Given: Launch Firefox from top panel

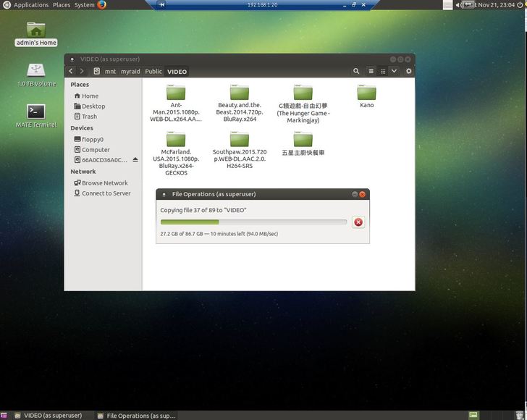Looking at the screenshot, I should (102, 5).
